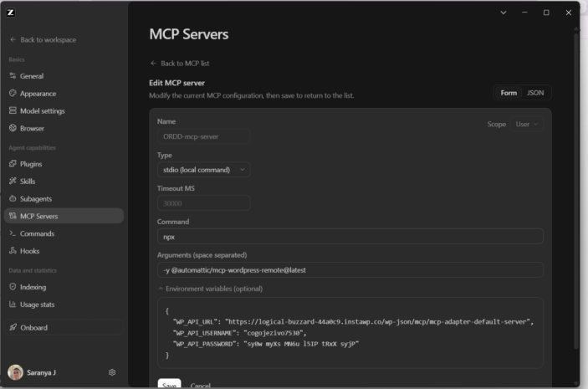The image size is (588, 389).
Task: Click Saranya J profile avatar
Action: click(15, 372)
